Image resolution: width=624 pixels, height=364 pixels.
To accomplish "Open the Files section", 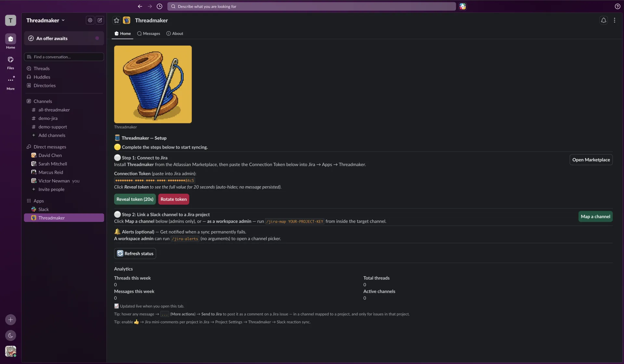I will click(x=10, y=63).
